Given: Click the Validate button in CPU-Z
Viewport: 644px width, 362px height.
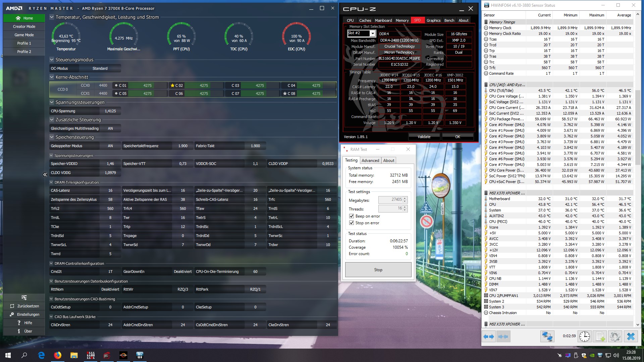Looking at the screenshot, I should point(424,137).
